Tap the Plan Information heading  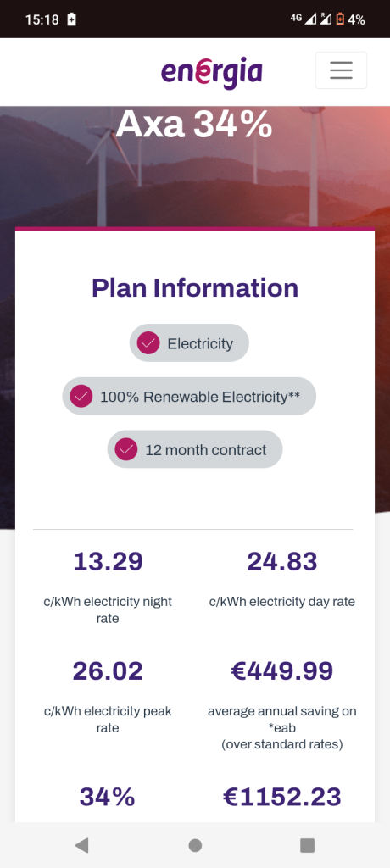click(195, 288)
